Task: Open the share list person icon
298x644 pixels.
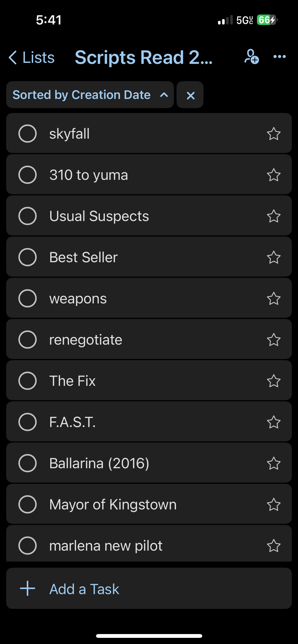Action: pyautogui.click(x=251, y=57)
